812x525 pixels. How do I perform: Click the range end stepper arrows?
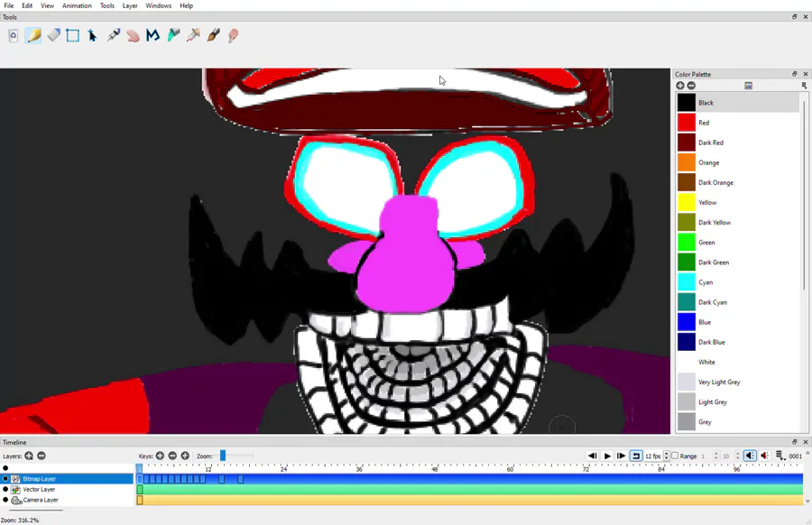click(737, 456)
